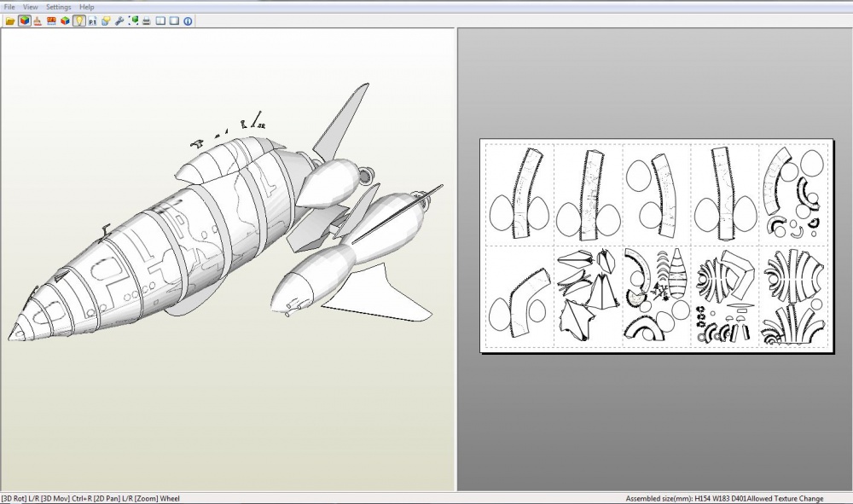Click the unpressed colored cube toolbar icon
Screen dimensions: 853x504
tap(66, 21)
